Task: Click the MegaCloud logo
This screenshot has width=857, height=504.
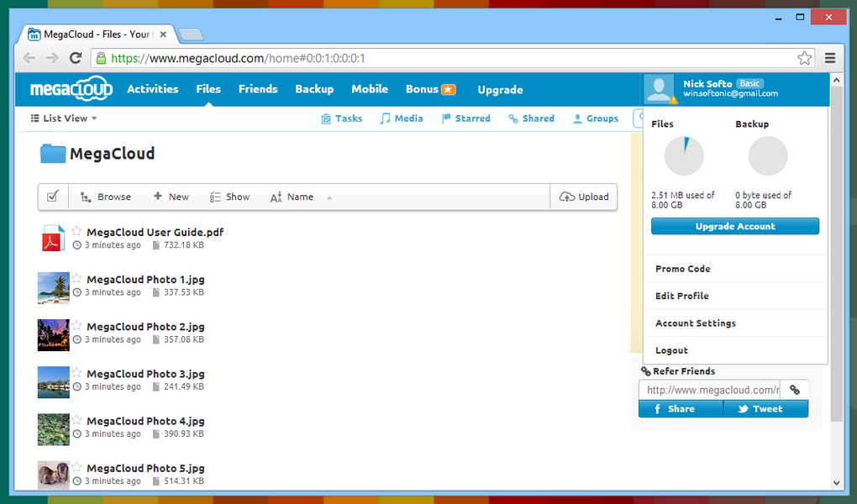Action: coord(71,88)
